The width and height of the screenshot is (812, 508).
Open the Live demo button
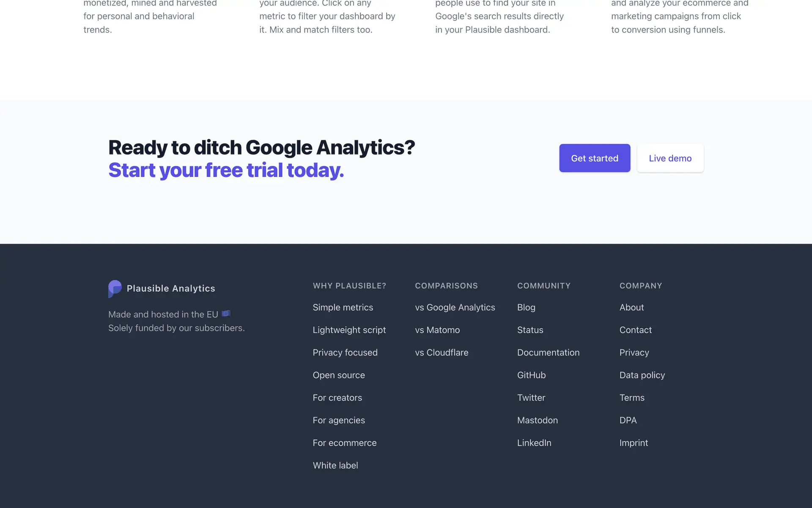click(x=670, y=158)
